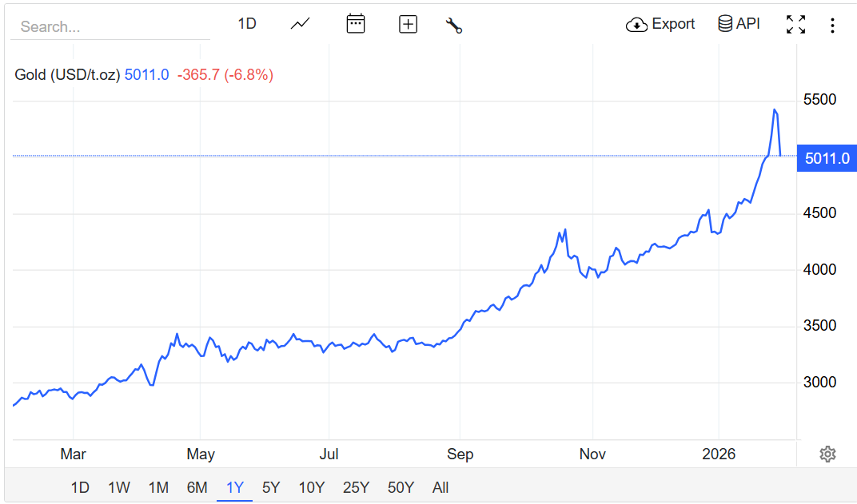Viewport: 857px width, 504px height.
Task: Click the API database icon
Action: (x=725, y=24)
